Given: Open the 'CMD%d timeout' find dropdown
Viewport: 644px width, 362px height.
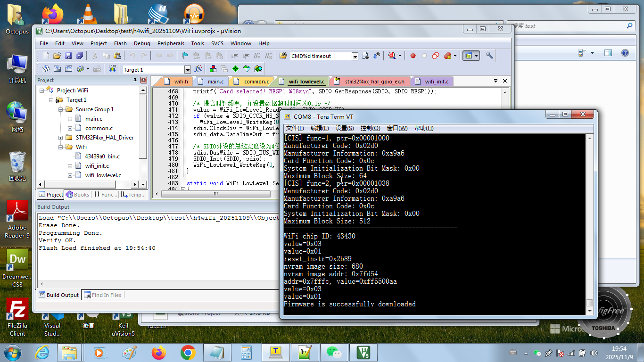Looking at the screenshot, I should [355, 56].
